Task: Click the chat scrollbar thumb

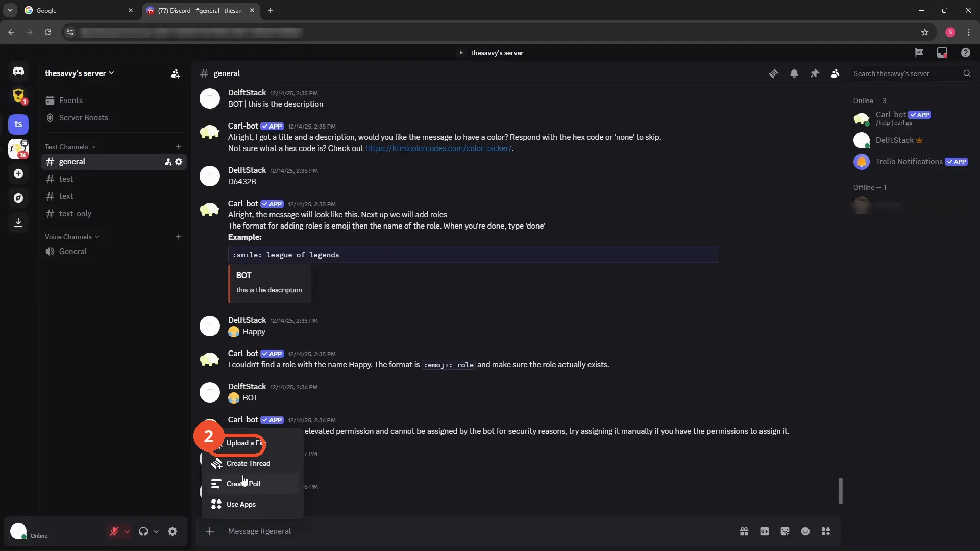Action: [840, 491]
